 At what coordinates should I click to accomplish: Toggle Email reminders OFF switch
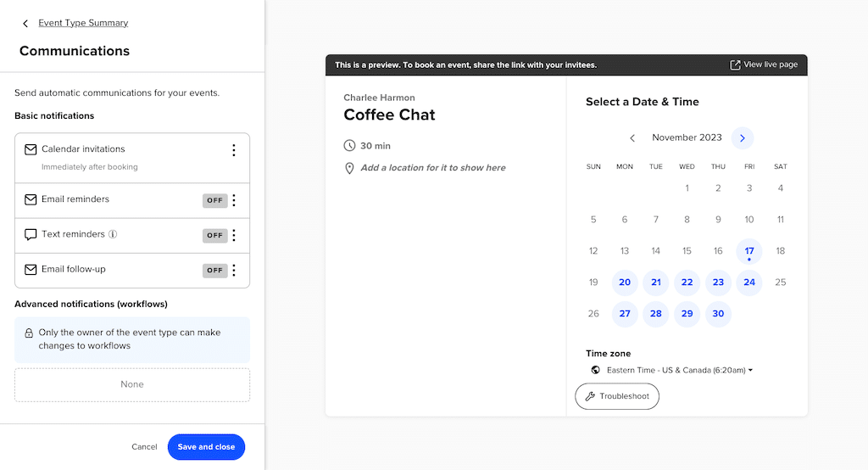pyautogui.click(x=214, y=200)
